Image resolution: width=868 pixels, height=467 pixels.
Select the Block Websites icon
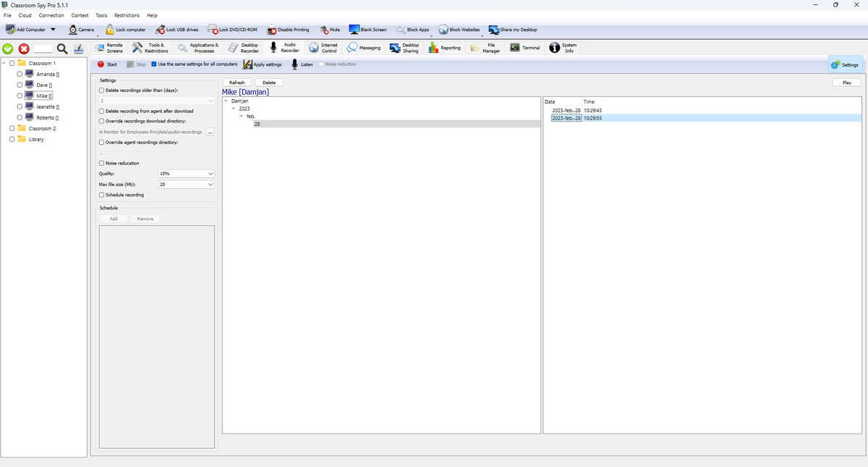tap(443, 30)
